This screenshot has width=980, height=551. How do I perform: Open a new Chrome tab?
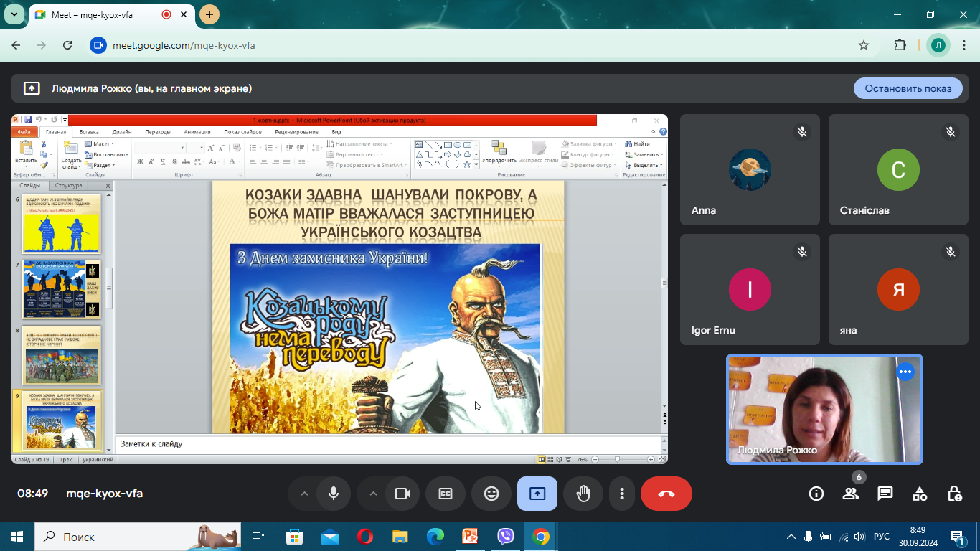pos(209,14)
